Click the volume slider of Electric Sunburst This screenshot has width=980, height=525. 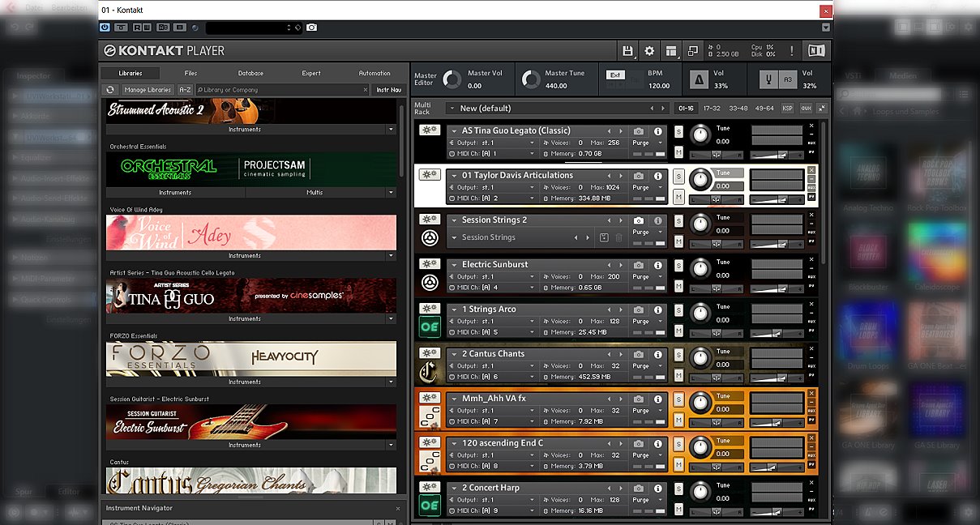[777, 288]
